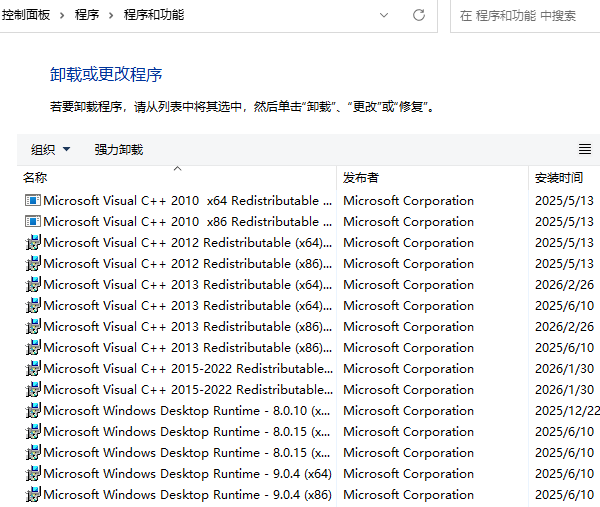Screen dimensions: 600x507
Task: Click icon of Visual C++ 2012 Redistributable (x86)
Action: [x=33, y=264]
